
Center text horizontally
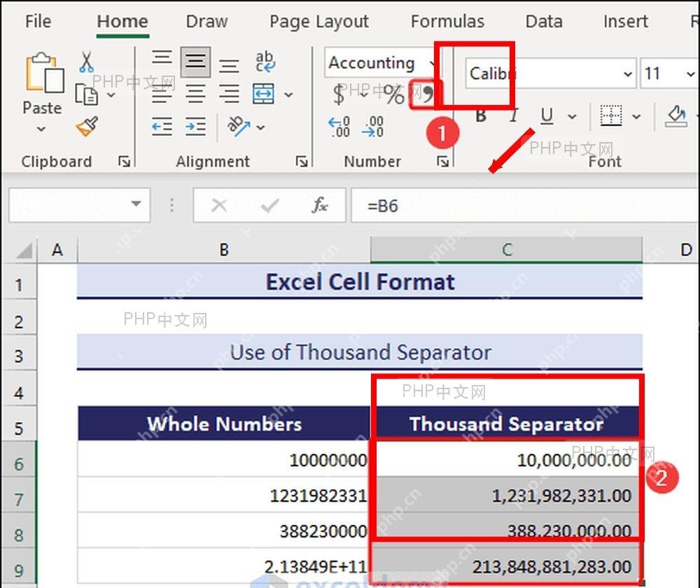[x=195, y=94]
